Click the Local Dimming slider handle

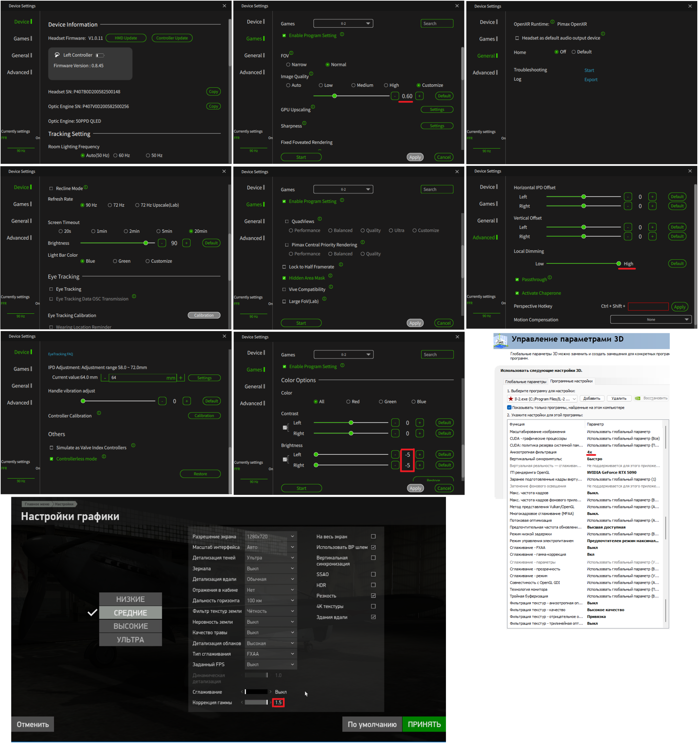(x=619, y=264)
